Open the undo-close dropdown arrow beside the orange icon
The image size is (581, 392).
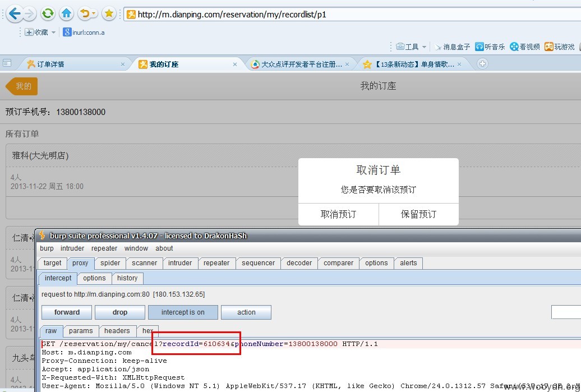[x=94, y=14]
